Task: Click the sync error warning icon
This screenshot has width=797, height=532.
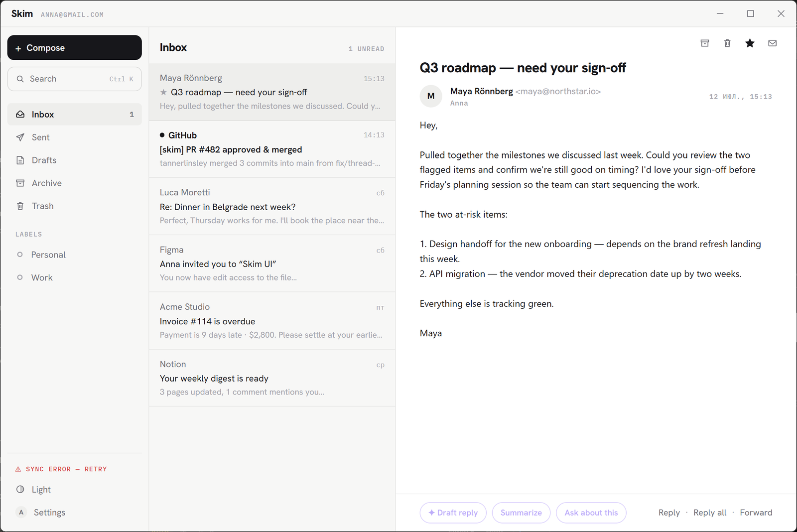Action: pyautogui.click(x=18, y=469)
